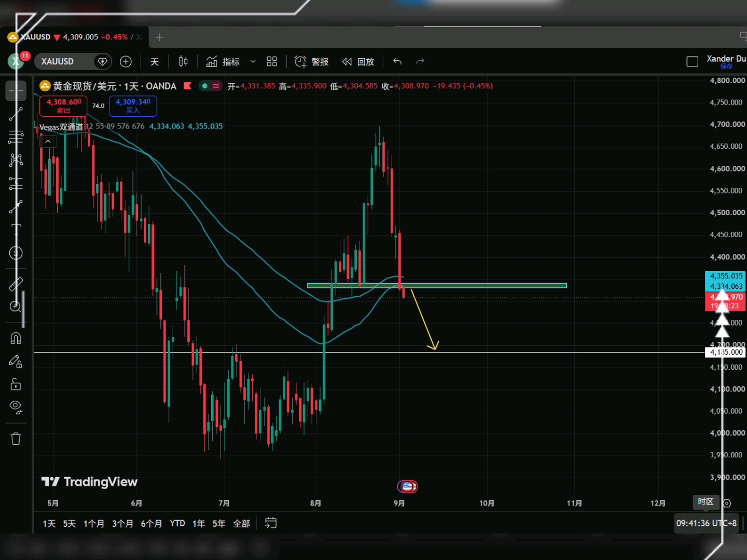
Task: Expand the indicator templates dropdown arrow
Action: (x=253, y=62)
